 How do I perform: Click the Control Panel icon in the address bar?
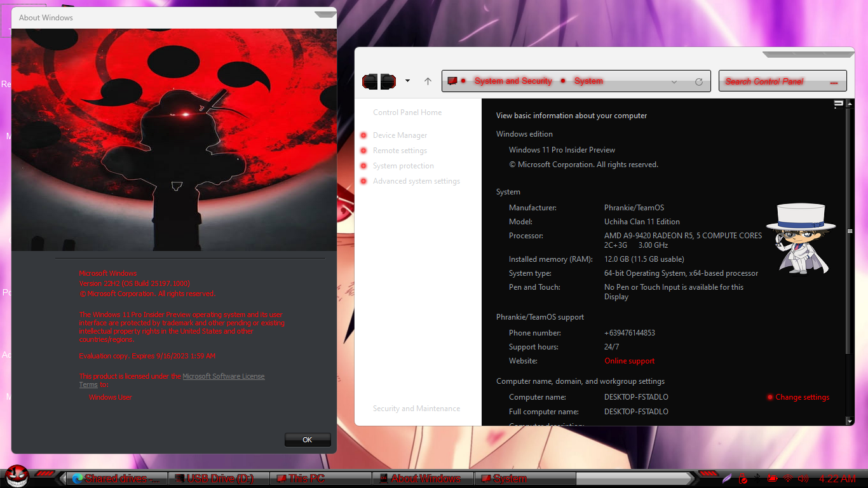point(452,81)
